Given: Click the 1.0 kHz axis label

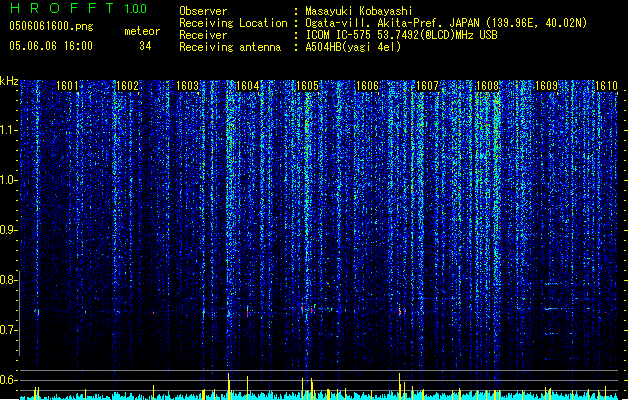Looking at the screenshot, I should pos(8,180).
